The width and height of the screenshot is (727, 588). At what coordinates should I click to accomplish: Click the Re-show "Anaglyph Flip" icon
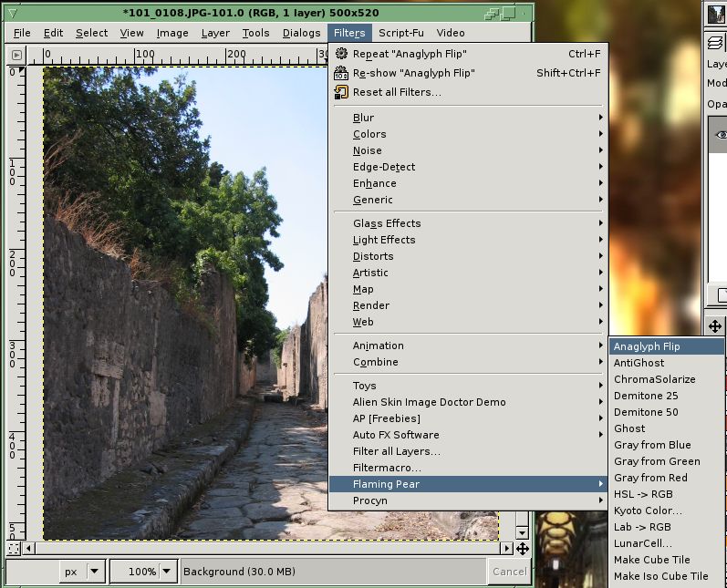(341, 73)
